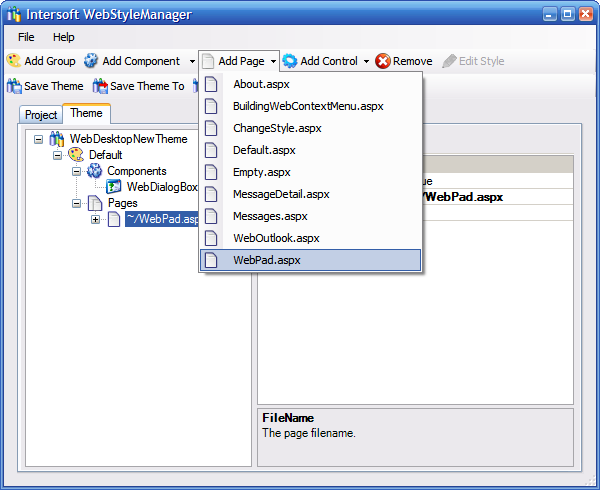Viewport: 600px width, 490px height.
Task: Pick MessageDetail.aspx from the page list
Action: click(x=280, y=194)
